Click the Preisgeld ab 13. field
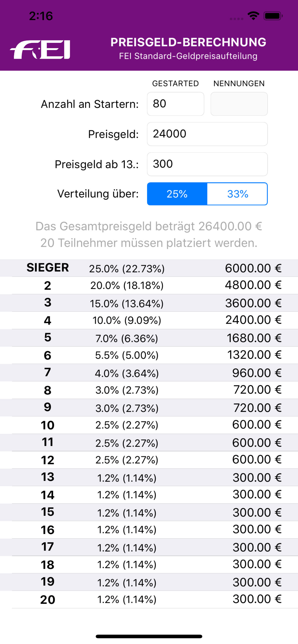298x644 pixels. [207, 164]
